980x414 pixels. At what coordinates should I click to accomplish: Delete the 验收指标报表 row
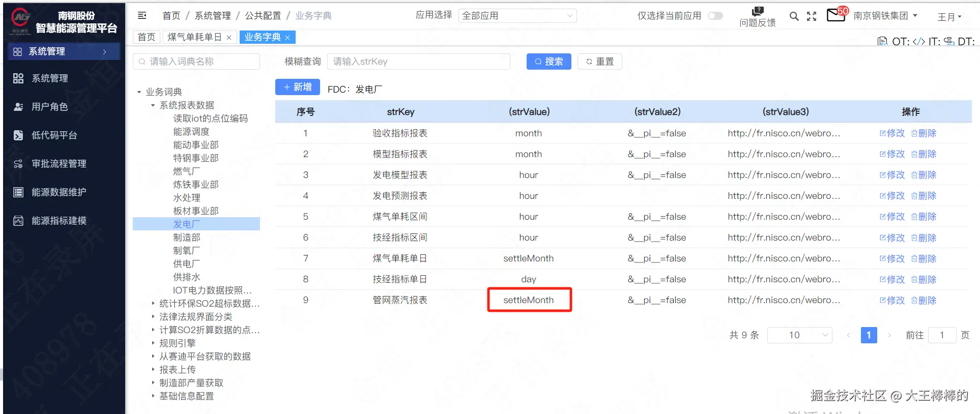click(924, 133)
